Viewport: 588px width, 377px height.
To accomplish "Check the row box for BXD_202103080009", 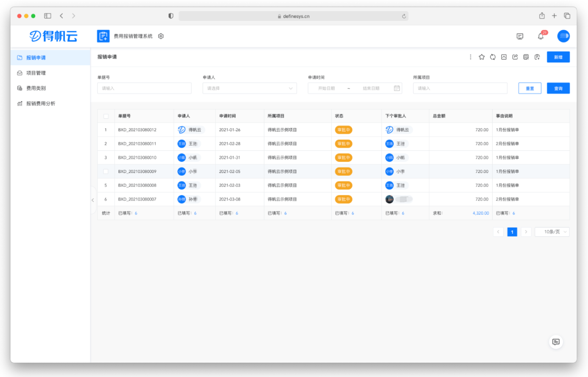I will pyautogui.click(x=106, y=172).
